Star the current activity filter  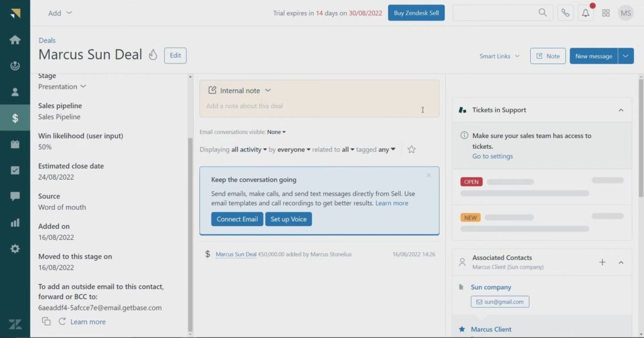pyautogui.click(x=411, y=150)
